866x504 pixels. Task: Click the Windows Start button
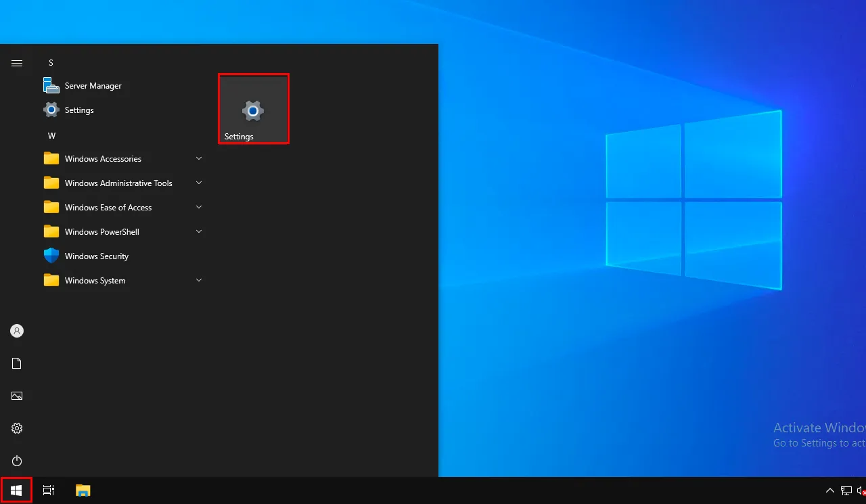click(16, 490)
